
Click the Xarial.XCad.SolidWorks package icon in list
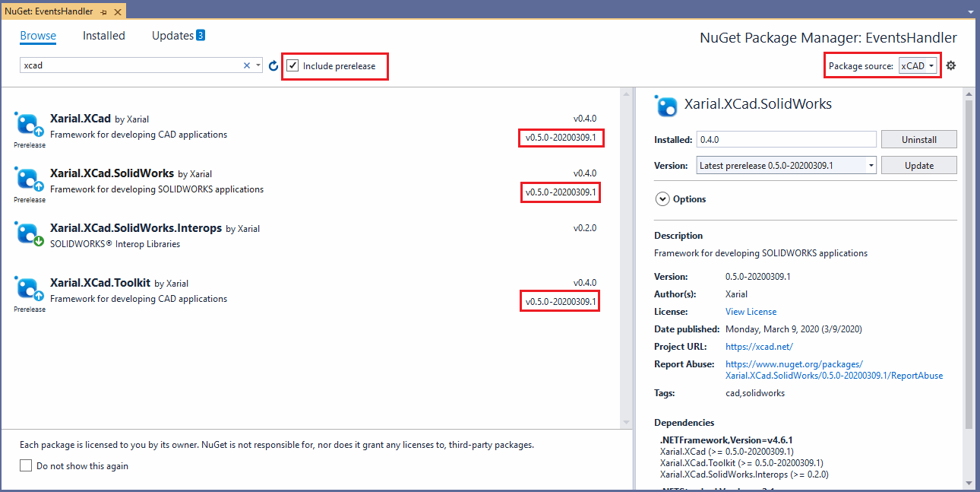pyautogui.click(x=29, y=179)
